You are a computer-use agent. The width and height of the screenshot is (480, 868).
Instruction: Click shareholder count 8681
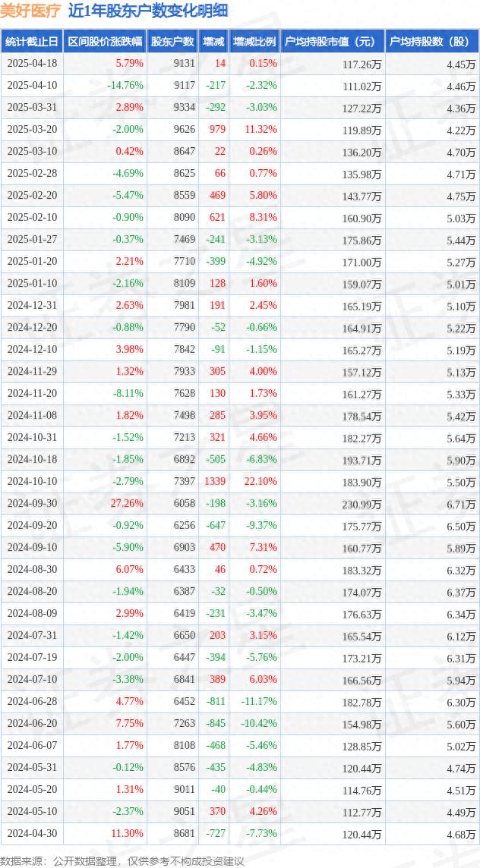coord(184,832)
